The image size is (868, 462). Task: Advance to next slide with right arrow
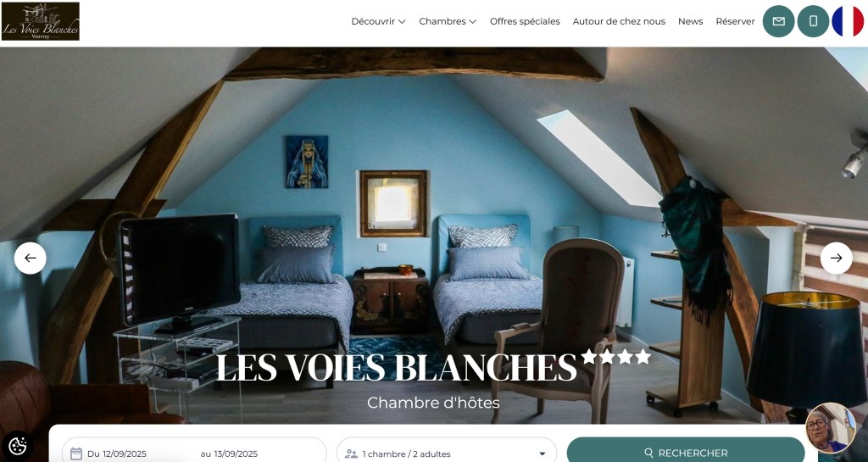tap(836, 258)
